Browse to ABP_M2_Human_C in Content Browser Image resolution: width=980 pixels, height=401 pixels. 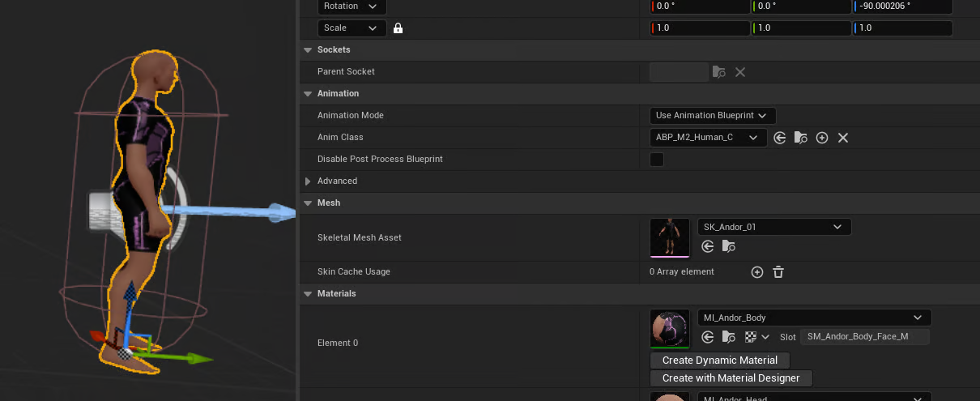[x=801, y=138]
